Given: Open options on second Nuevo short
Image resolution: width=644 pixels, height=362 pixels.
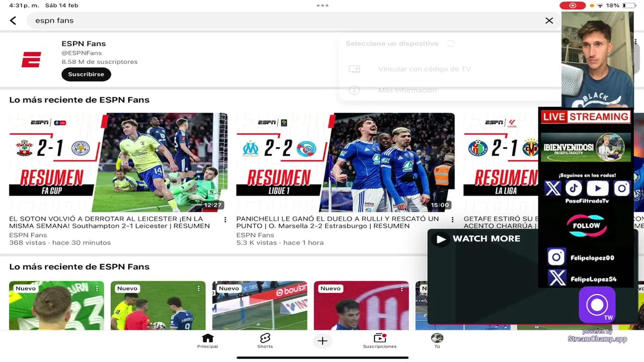Looking at the screenshot, I should click(x=198, y=289).
